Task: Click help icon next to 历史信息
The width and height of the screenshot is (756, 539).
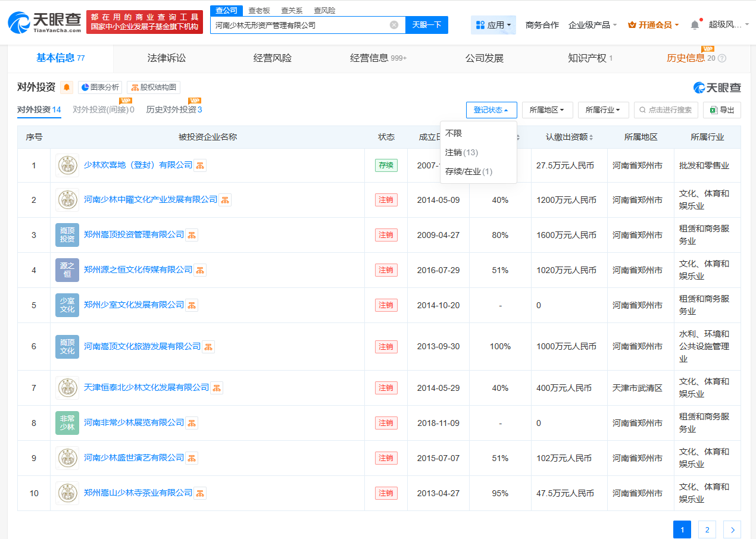Action: point(722,58)
